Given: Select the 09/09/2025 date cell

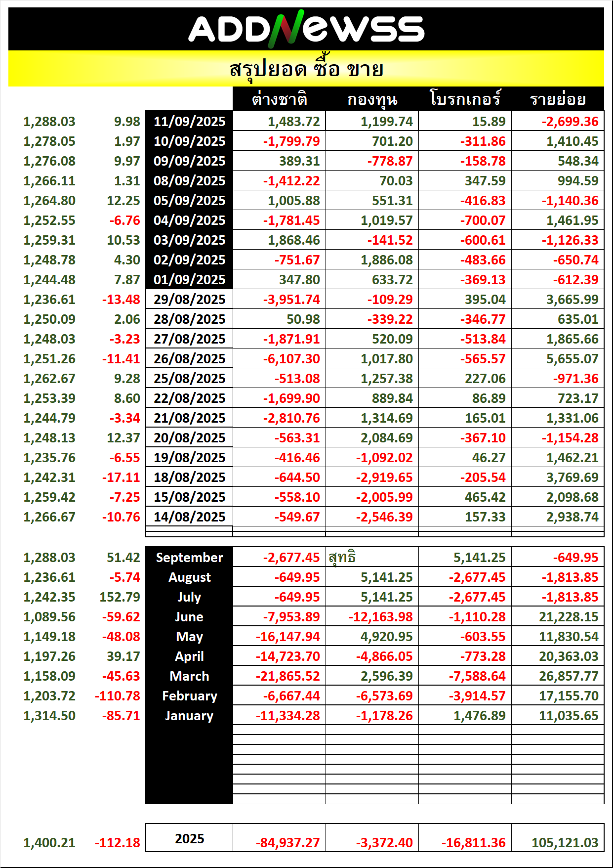Looking at the screenshot, I should click(x=189, y=161).
